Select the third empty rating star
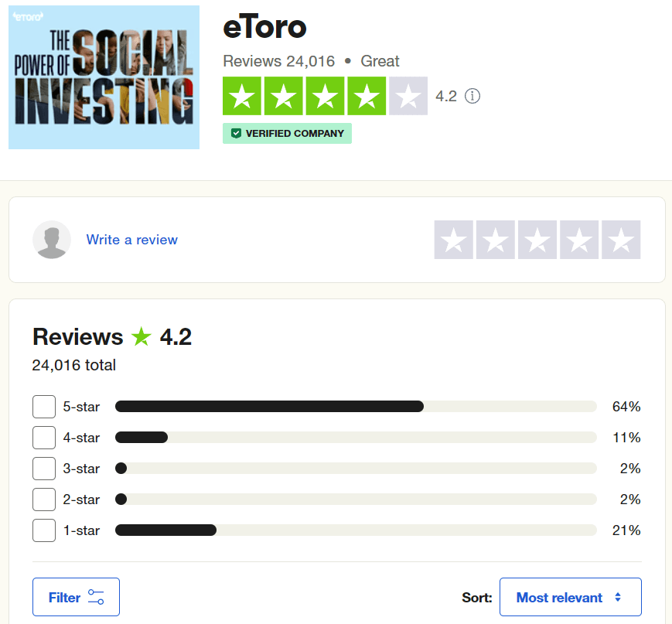 coord(537,240)
